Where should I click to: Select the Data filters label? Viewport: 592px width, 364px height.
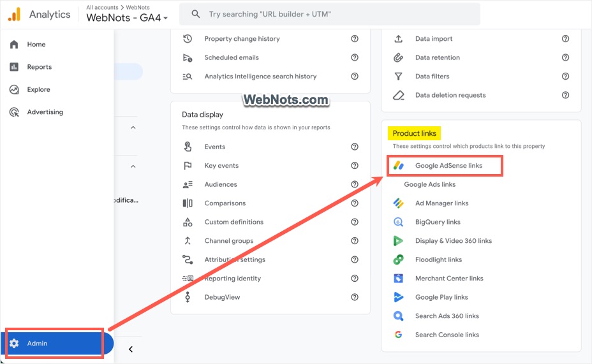click(433, 76)
